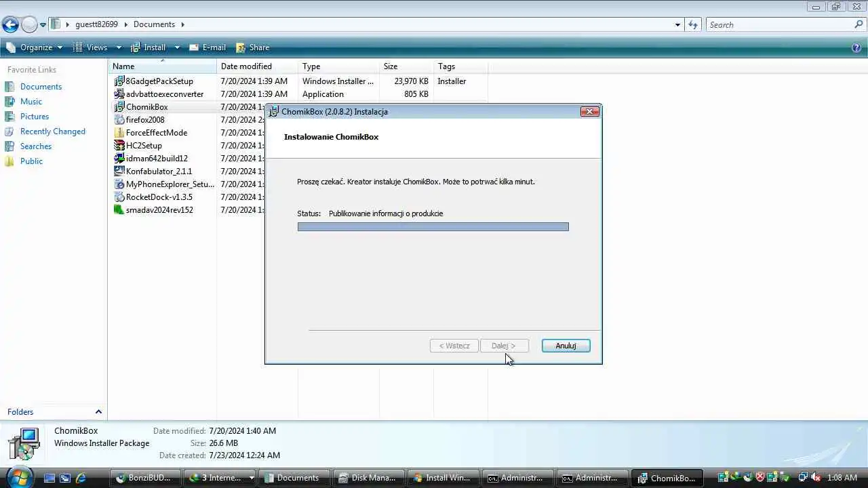The height and width of the screenshot is (488, 868).
Task: Select the firefox2008 file icon
Action: tap(119, 120)
